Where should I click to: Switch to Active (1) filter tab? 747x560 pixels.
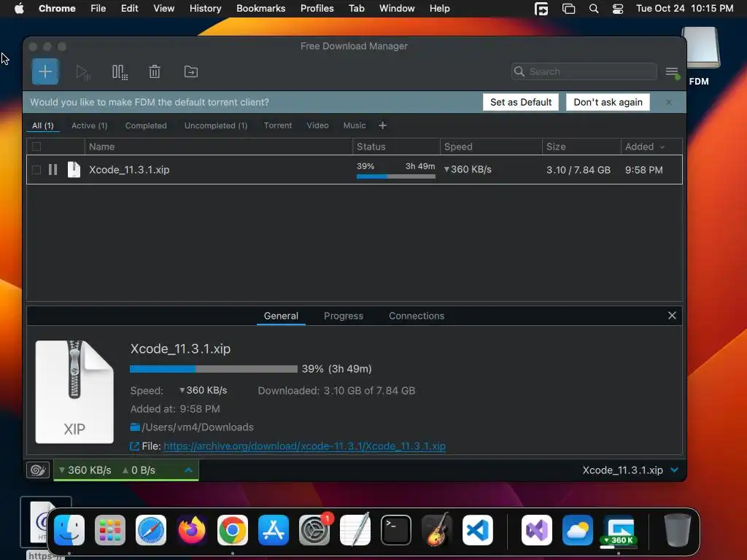pos(90,125)
